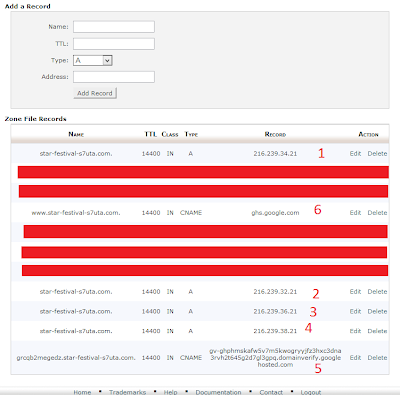Image resolution: width=400 pixels, height=395 pixels.
Task: Edit the ghs.google.com CNAME record
Action: (x=355, y=213)
